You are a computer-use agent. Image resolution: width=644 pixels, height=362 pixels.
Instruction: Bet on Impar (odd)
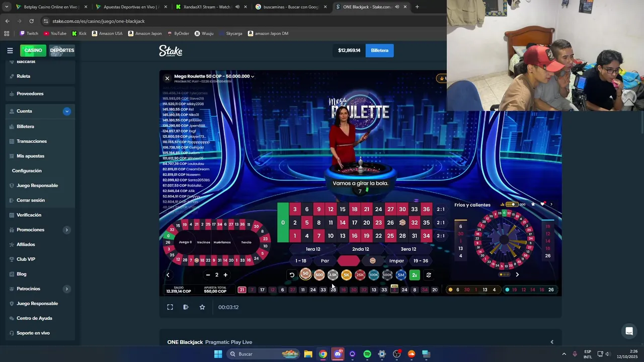coord(396,261)
